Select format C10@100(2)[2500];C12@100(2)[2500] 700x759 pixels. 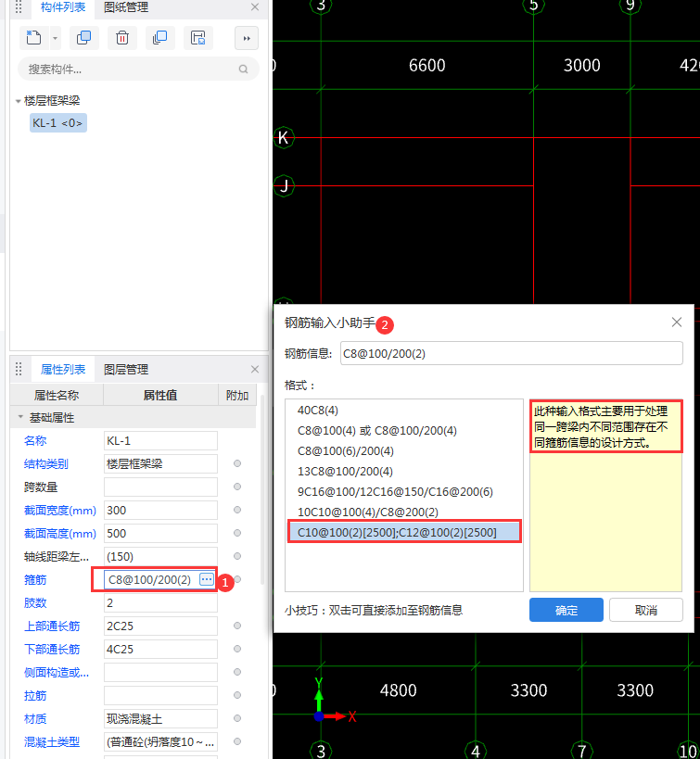(404, 533)
